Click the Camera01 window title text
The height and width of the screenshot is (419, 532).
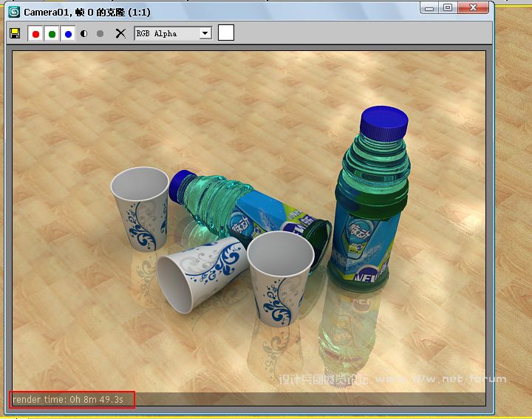coord(87,13)
